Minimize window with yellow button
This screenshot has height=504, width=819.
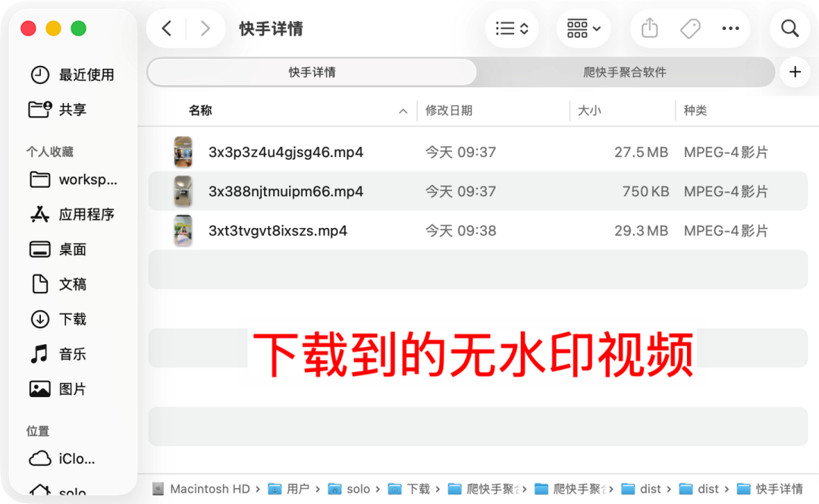tap(53, 28)
